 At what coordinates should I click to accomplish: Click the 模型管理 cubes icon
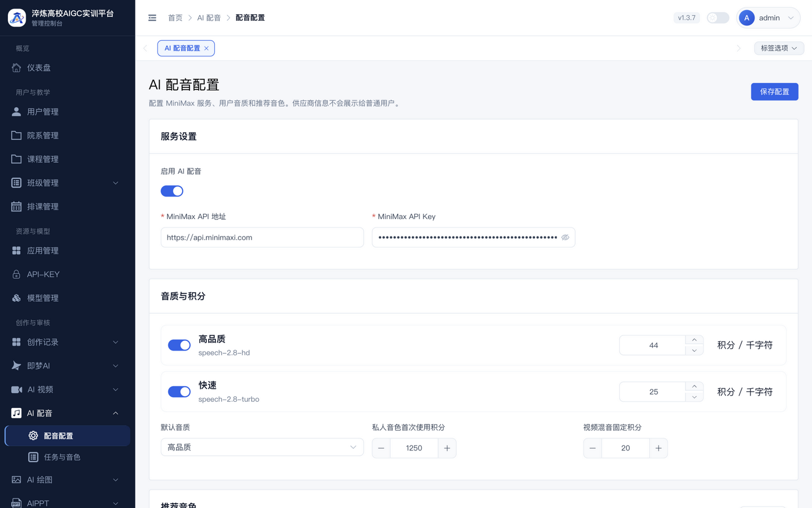(16, 298)
